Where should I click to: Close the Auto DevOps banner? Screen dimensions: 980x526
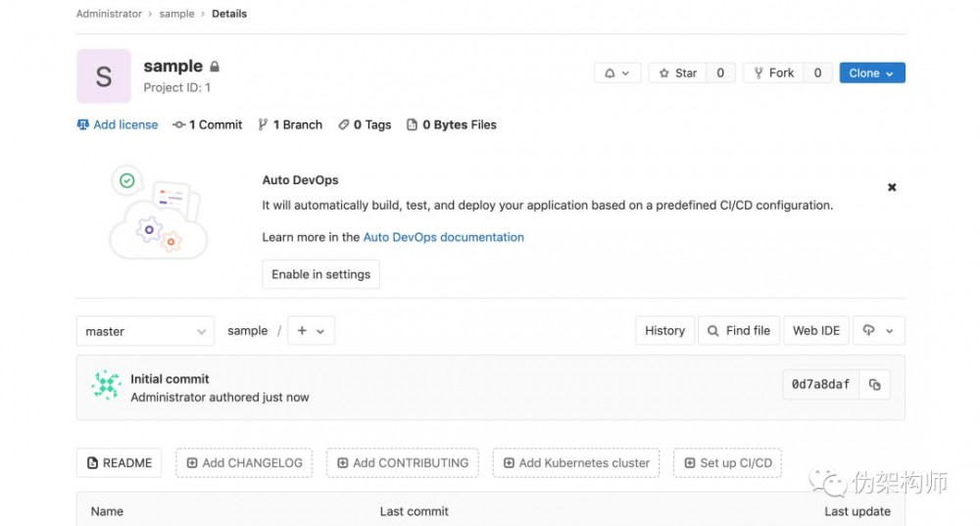892,187
